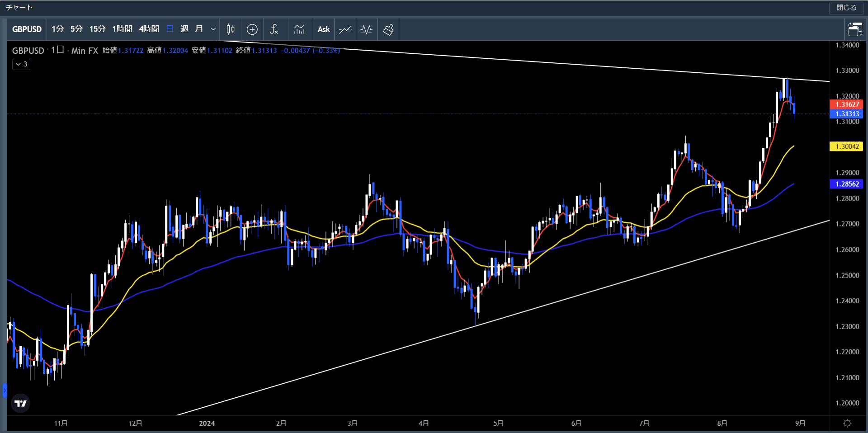Click the detach chart window icon
Viewport: 868px width, 433px height.
point(855,29)
